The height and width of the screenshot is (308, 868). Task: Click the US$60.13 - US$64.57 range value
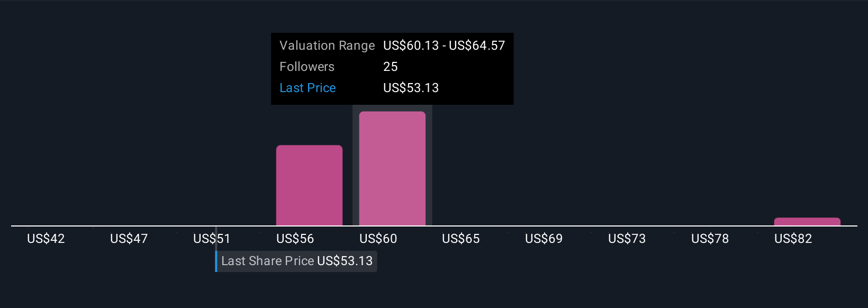(444, 46)
